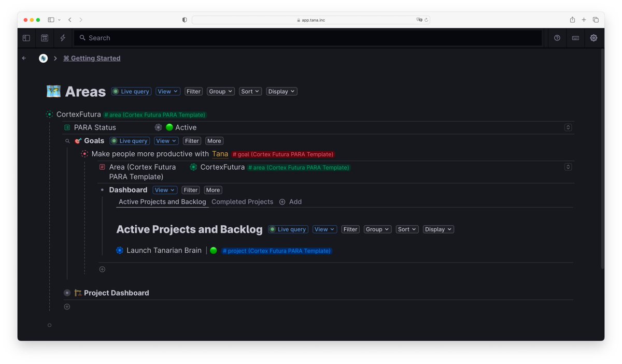Select the green Active status value
The image size is (622, 364).
click(181, 127)
